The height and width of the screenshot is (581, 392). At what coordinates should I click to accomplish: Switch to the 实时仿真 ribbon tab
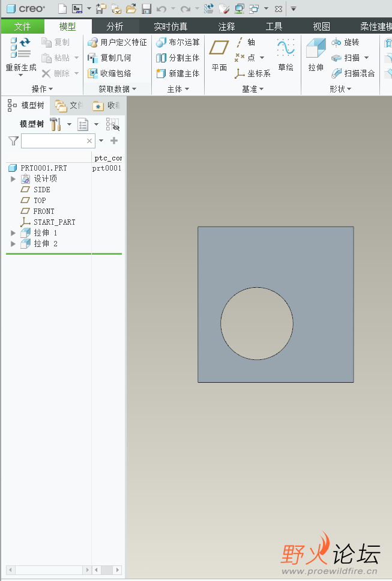(x=170, y=26)
